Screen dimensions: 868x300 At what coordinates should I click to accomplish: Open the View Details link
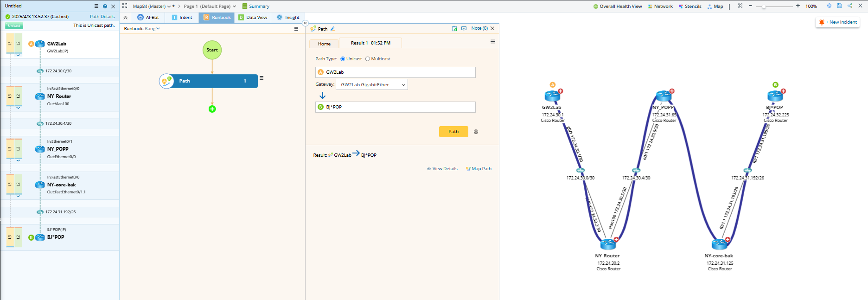[x=442, y=169]
